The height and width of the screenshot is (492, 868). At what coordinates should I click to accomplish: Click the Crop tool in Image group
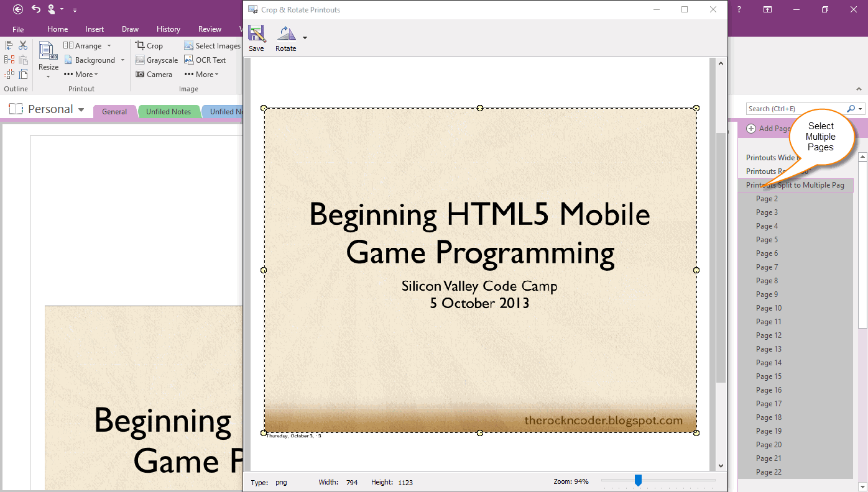(149, 46)
